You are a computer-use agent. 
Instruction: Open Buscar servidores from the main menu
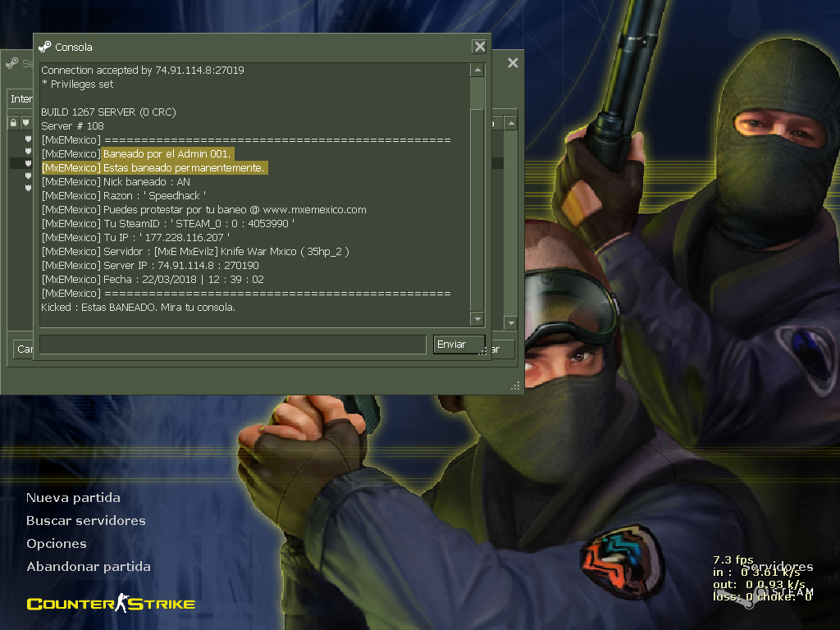tap(85, 521)
